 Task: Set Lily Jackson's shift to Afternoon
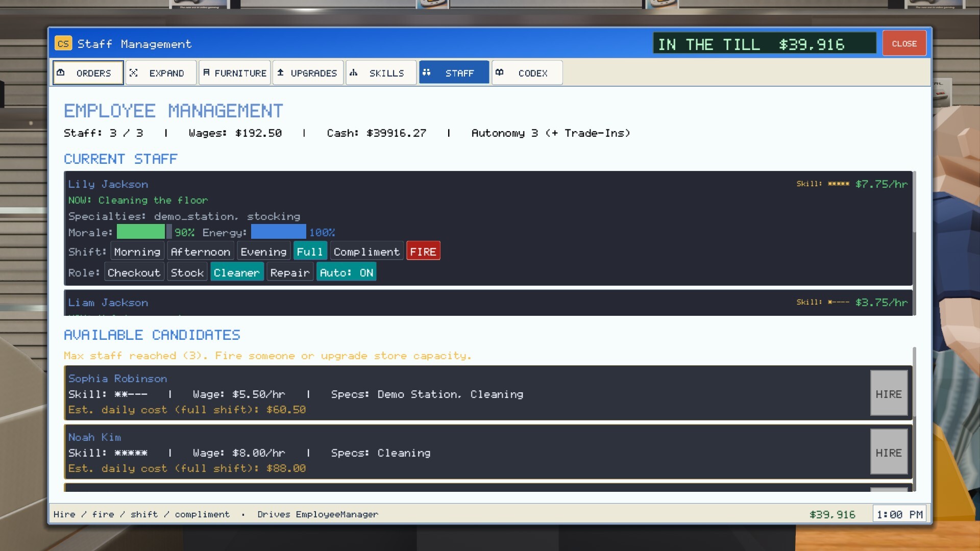[x=201, y=252]
